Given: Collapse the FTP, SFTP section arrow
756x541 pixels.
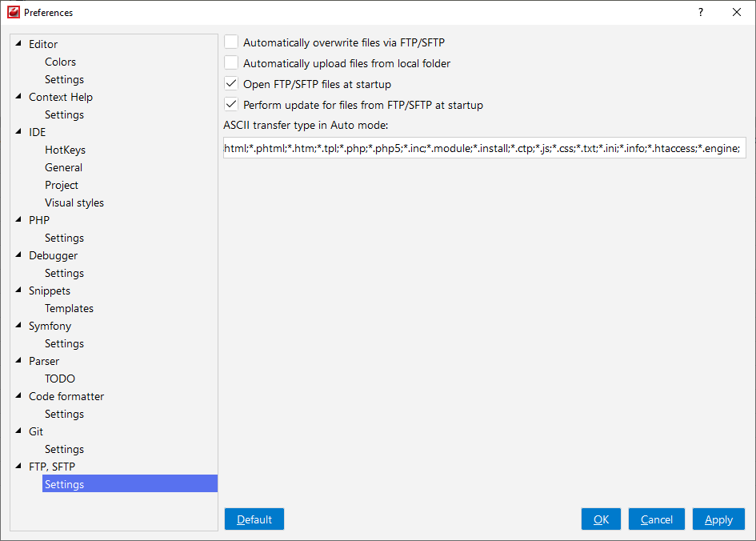Looking at the screenshot, I should (x=18, y=467).
